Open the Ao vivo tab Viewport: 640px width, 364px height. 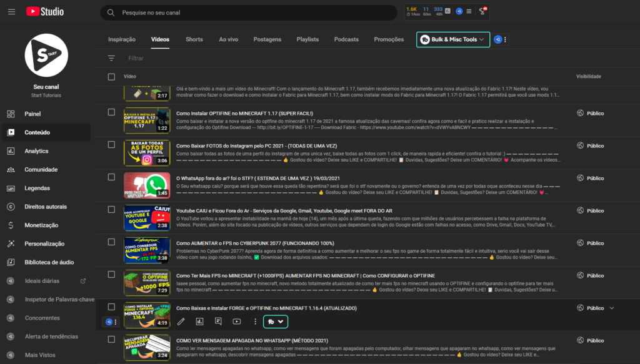(229, 39)
